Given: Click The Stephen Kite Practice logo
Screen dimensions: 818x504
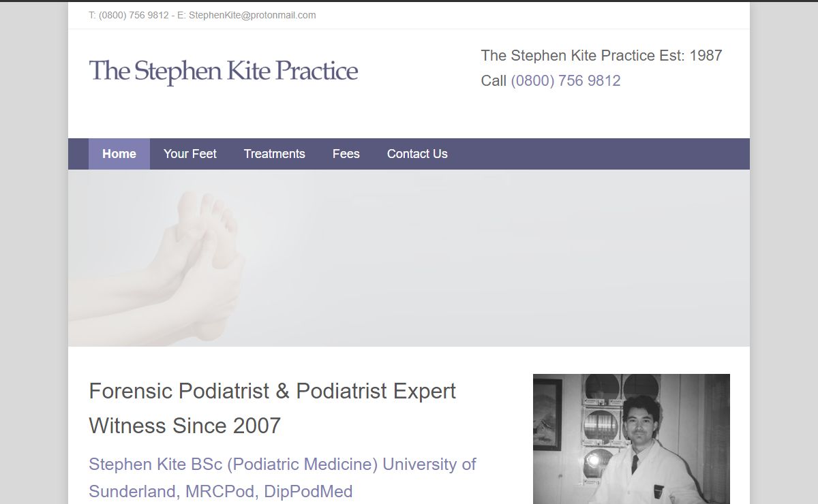Looking at the screenshot, I should coord(224,72).
